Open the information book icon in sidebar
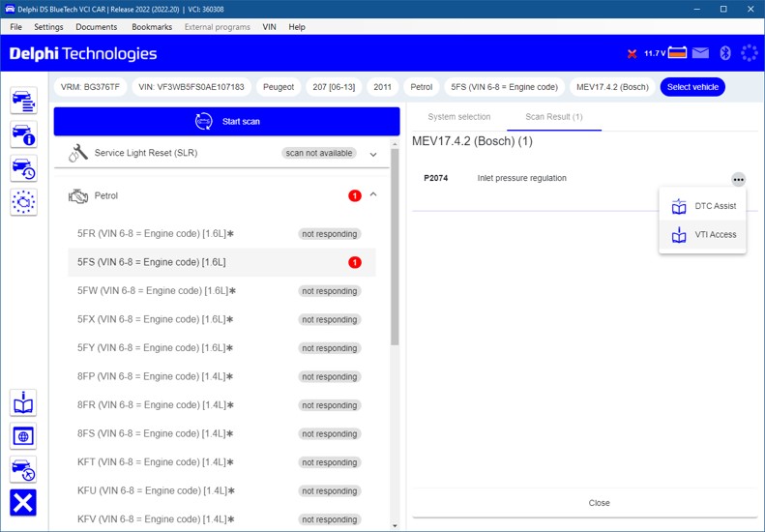This screenshot has height=532, width=765. (23, 402)
